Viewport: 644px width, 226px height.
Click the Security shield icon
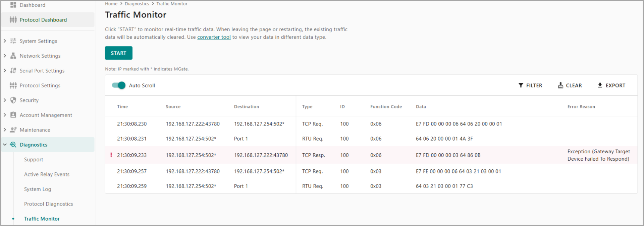(13, 100)
